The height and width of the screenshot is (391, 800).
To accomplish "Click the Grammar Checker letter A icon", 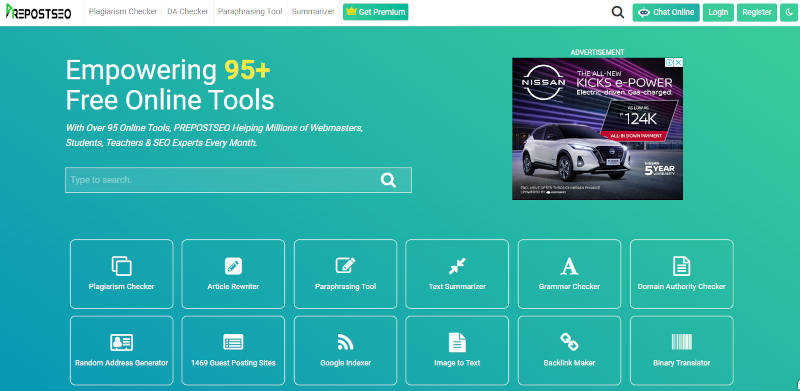I will (x=569, y=266).
